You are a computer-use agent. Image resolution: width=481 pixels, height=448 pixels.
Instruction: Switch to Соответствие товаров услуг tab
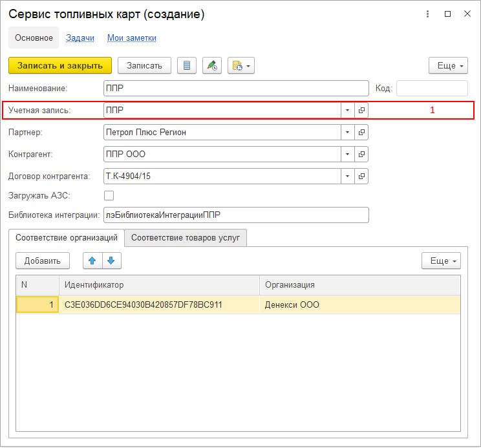tap(186, 238)
